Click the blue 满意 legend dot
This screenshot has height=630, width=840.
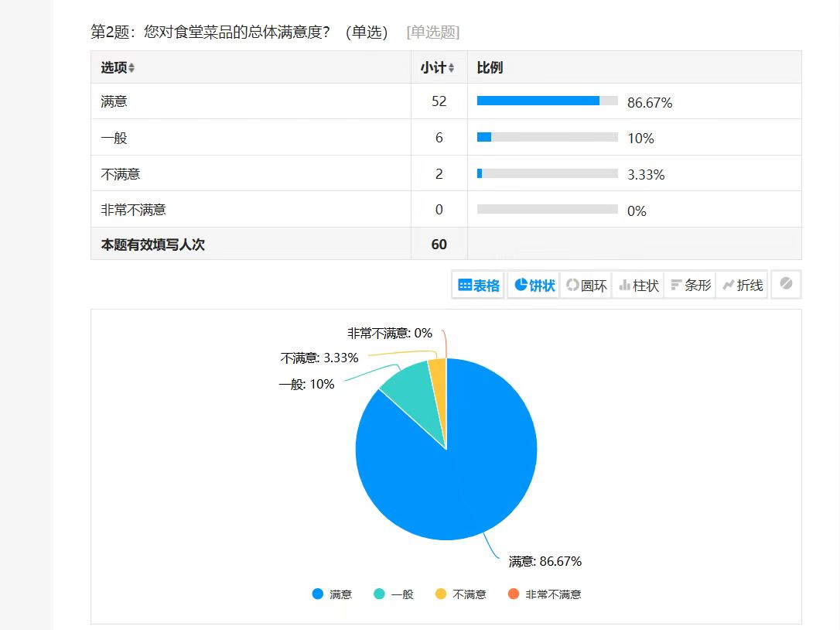click(x=317, y=594)
